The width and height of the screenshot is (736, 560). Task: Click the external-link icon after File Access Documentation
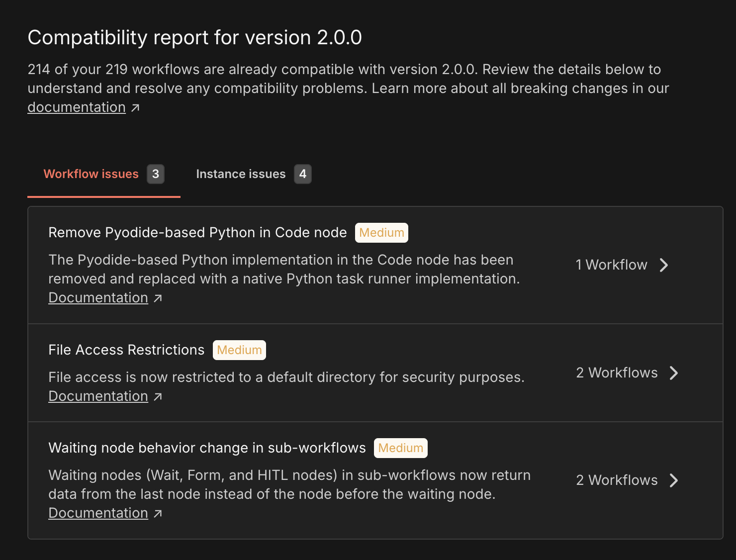158,396
